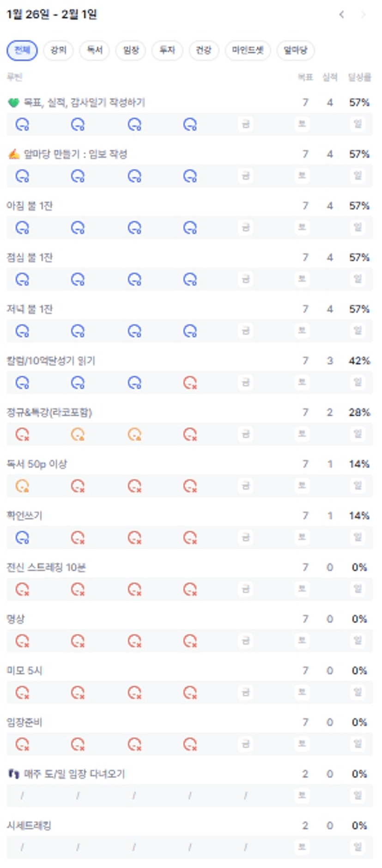The image size is (382, 868).
Task: Open the 임장준비 routine
Action: [x=24, y=722]
